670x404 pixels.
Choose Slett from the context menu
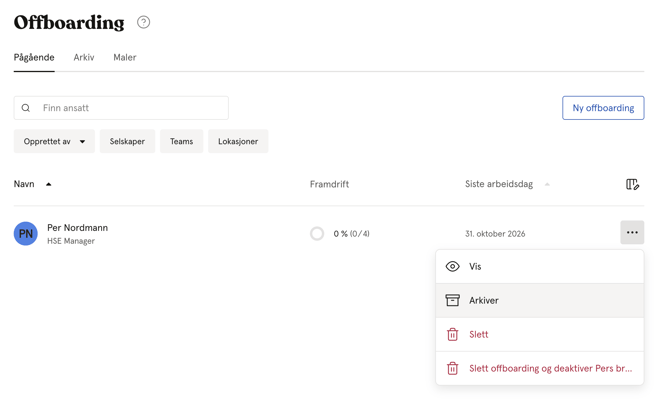click(x=540, y=334)
